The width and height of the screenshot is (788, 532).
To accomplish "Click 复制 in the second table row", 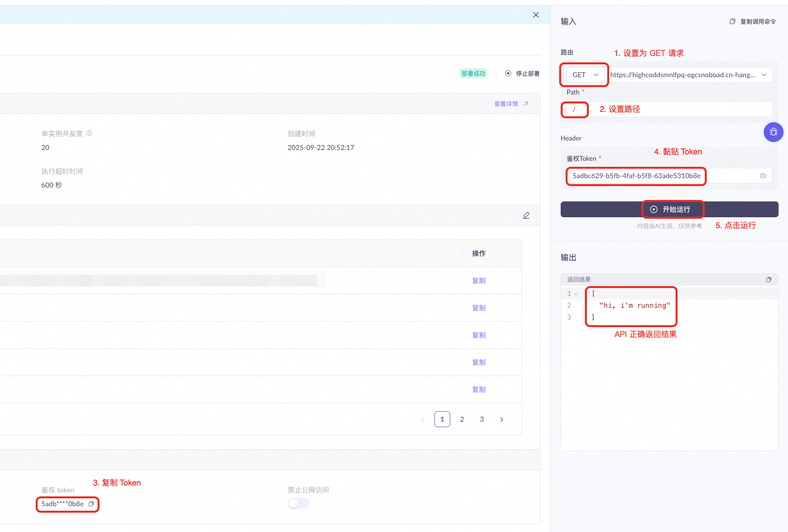I will [x=479, y=308].
